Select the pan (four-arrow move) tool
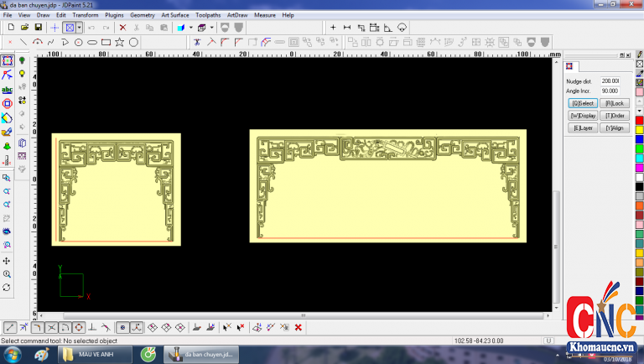Screen dimensions: 644x364 coord(7,261)
